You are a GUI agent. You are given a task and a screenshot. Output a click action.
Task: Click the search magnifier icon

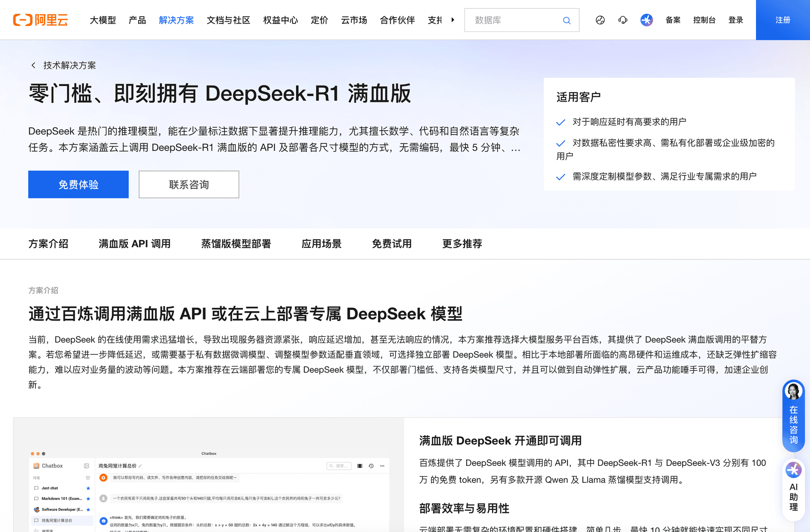[567, 20]
